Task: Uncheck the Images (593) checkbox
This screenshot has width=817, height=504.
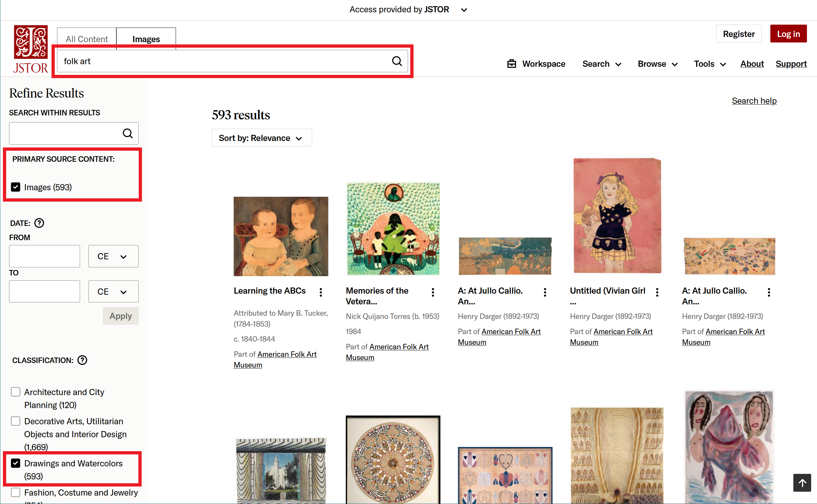Action: pyautogui.click(x=16, y=187)
